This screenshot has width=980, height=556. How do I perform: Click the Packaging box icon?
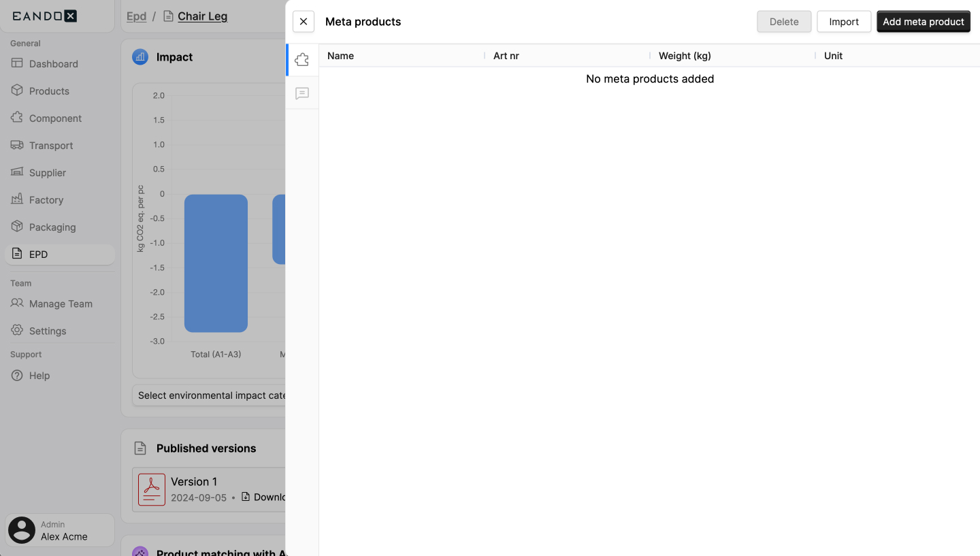point(17,227)
